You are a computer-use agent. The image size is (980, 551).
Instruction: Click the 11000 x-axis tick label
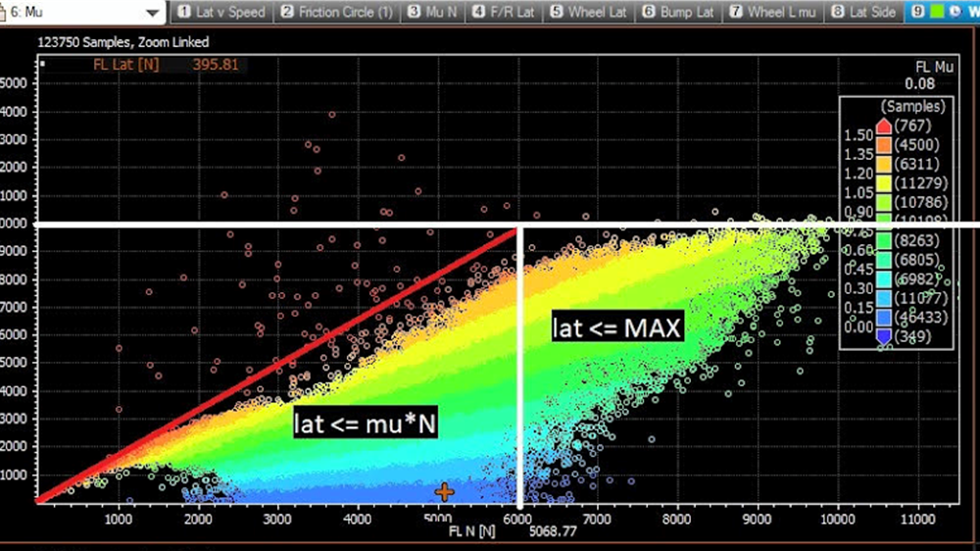click(x=917, y=519)
